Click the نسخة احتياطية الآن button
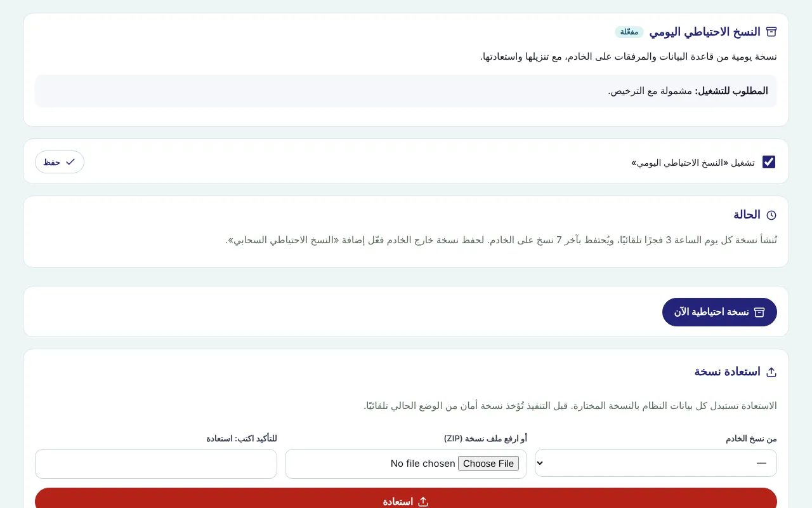 (719, 312)
